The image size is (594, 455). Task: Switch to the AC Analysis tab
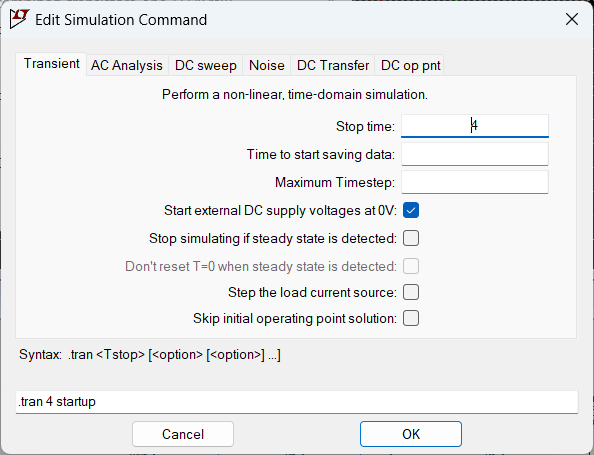127,65
